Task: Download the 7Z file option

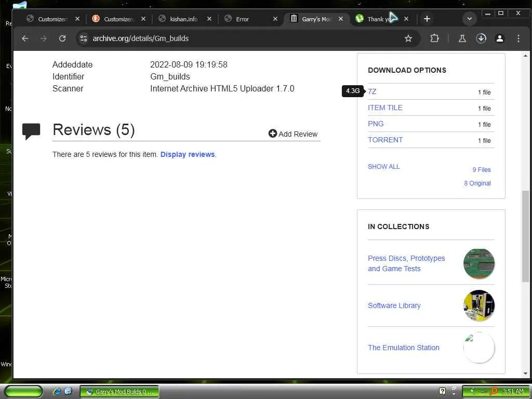Action: click(372, 91)
